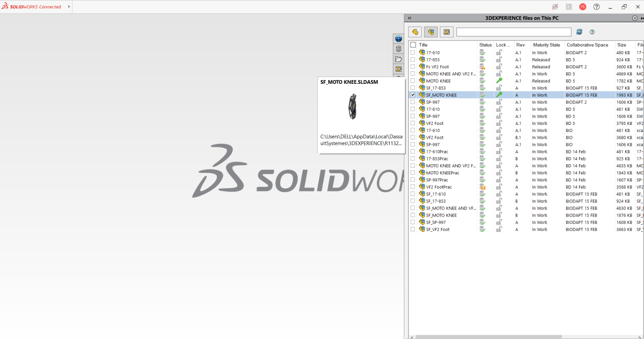644x339 pixels.
Task: Toggle the drawings filter button in the panel toolbar
Action: point(447,32)
